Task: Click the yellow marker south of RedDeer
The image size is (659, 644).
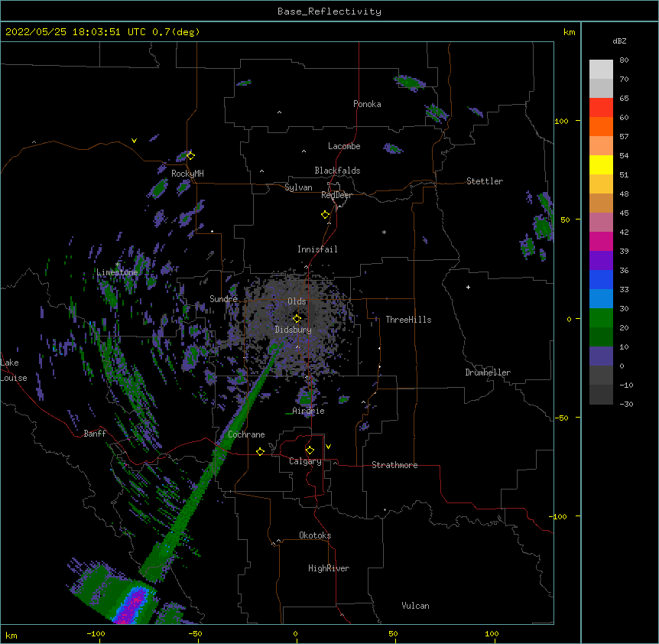Action: 325,214
